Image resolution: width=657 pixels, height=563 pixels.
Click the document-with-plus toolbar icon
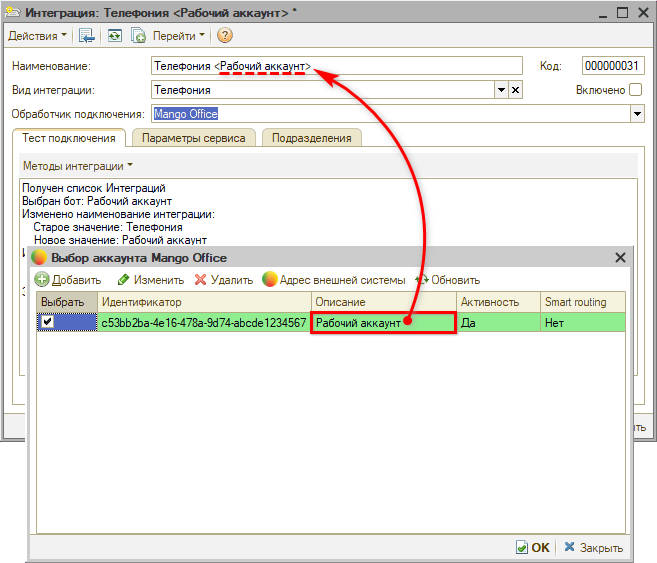click(138, 36)
